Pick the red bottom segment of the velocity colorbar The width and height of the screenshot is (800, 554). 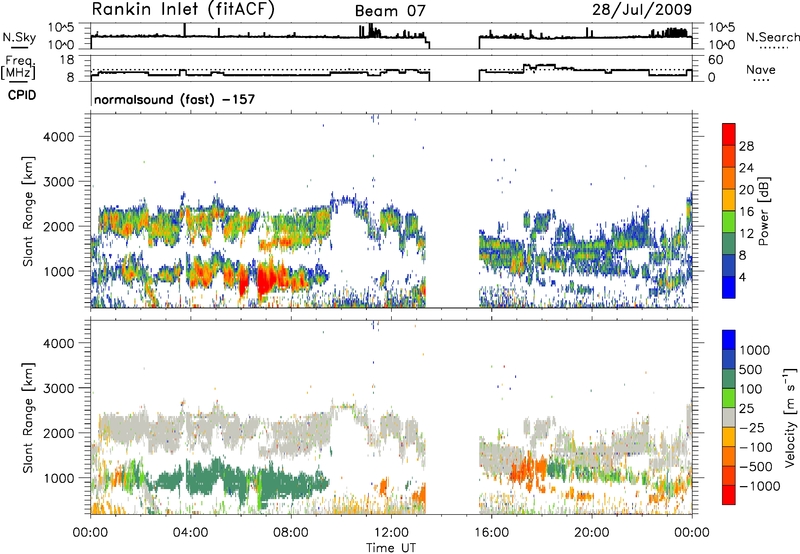[x=729, y=495]
